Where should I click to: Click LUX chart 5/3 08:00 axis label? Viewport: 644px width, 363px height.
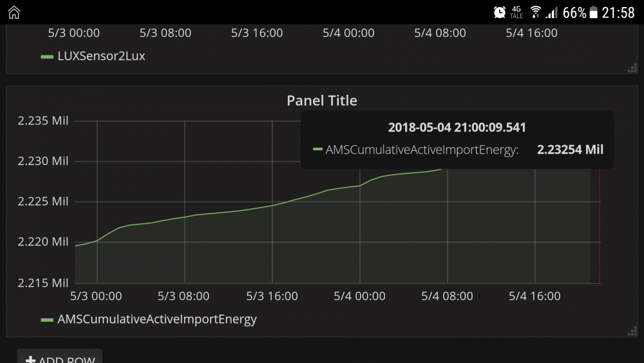point(165,33)
